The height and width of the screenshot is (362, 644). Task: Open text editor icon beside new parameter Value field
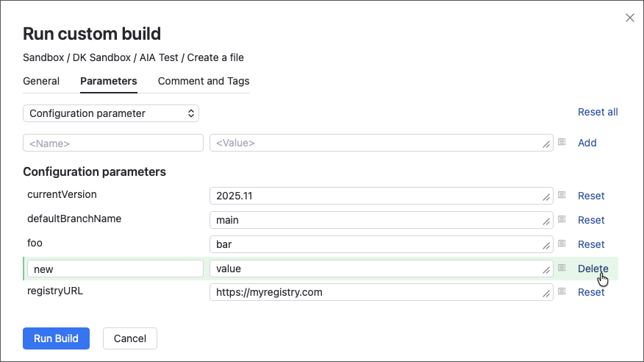coord(562,142)
